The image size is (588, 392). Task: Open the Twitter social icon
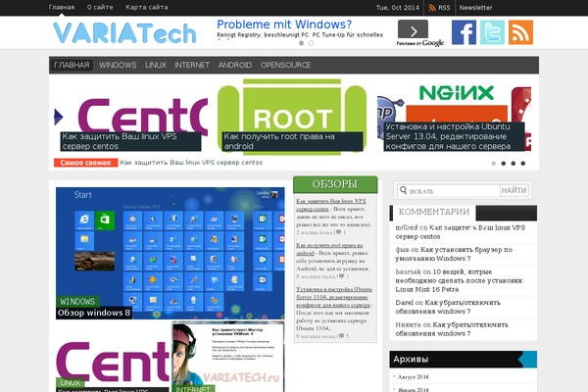tap(492, 32)
